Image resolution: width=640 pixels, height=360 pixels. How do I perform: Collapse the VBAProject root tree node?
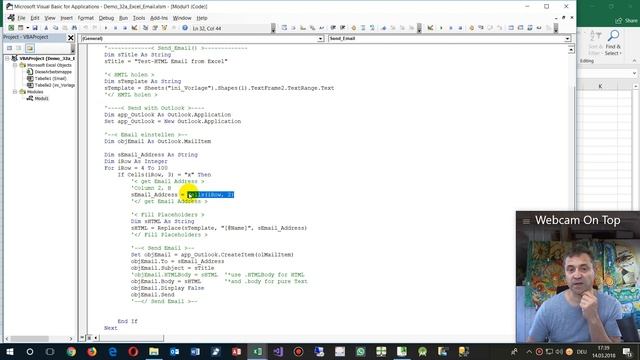pos(7,58)
